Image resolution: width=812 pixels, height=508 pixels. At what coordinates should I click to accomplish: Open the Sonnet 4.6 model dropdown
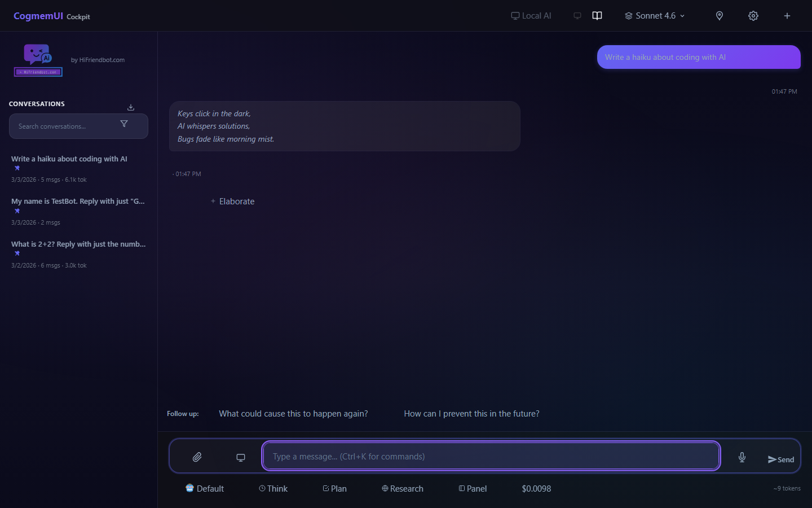[655, 16]
